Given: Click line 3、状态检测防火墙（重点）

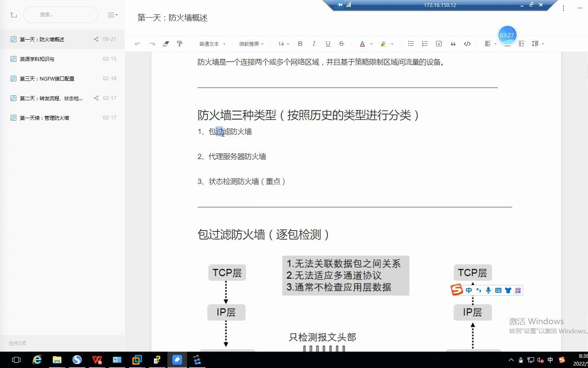Looking at the screenshot, I should (242, 182).
